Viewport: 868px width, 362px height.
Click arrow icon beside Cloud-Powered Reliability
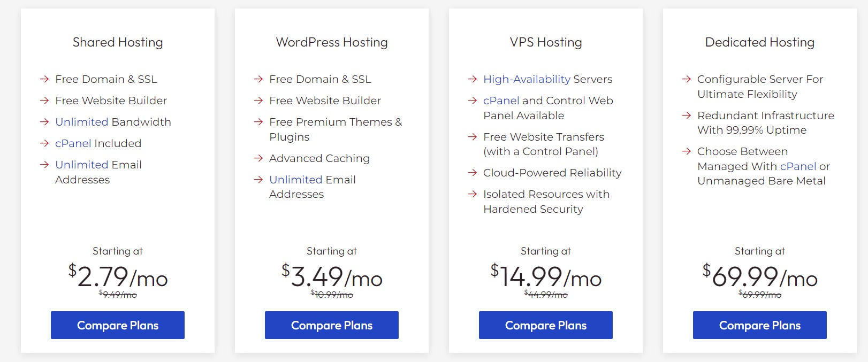473,173
